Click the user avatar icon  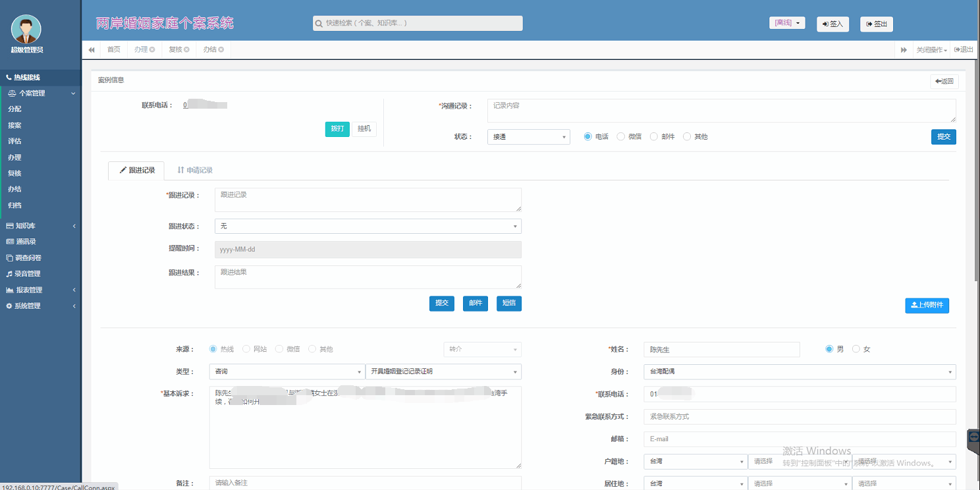click(26, 29)
